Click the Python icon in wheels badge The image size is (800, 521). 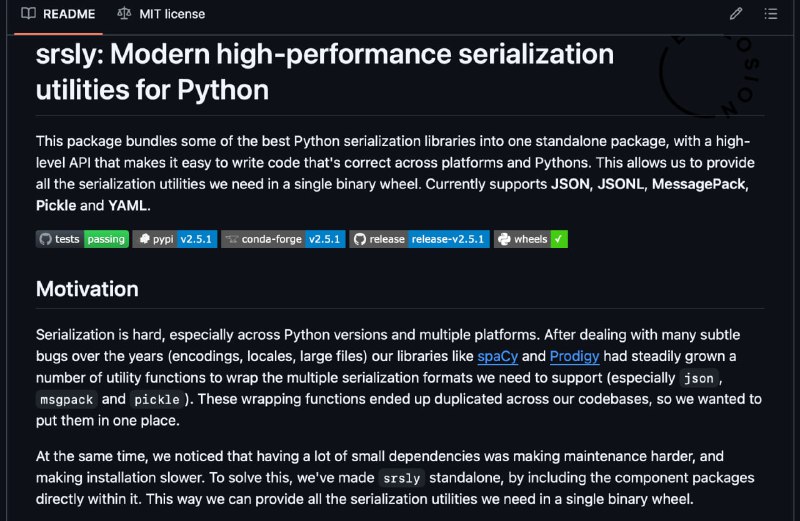click(x=504, y=239)
